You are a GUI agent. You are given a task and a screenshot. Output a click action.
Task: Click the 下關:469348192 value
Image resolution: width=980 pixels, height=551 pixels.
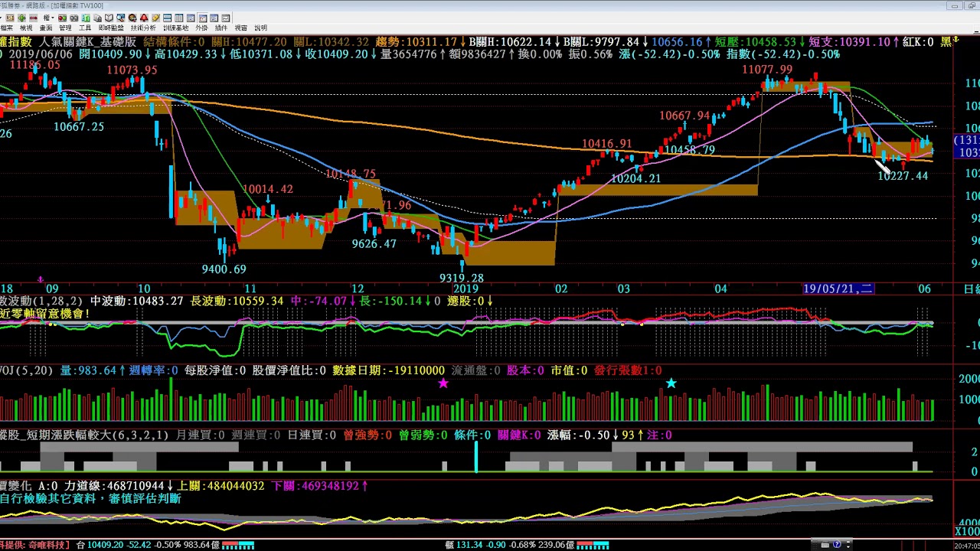click(315, 486)
